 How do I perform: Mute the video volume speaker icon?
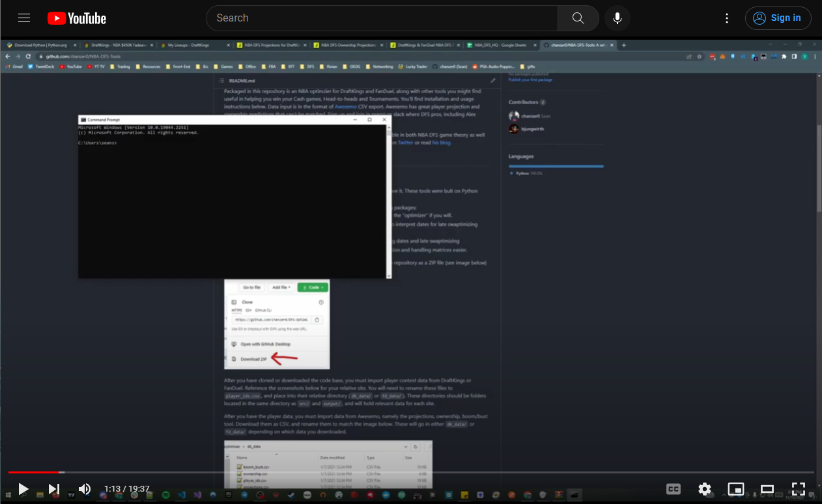pyautogui.click(x=85, y=489)
